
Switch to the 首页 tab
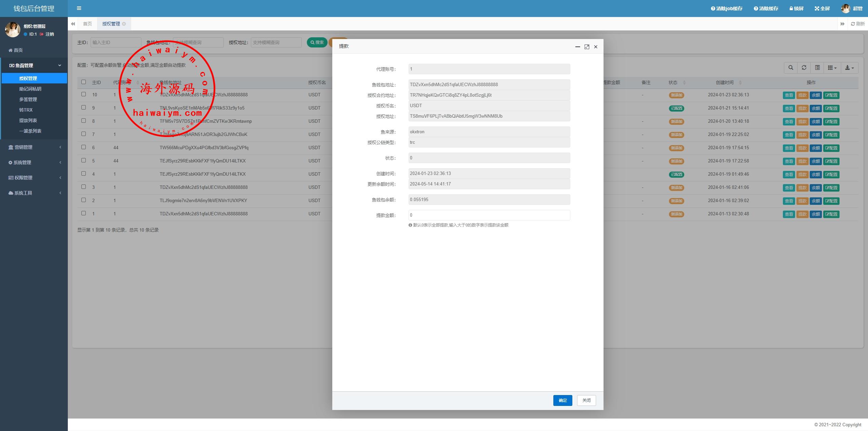pyautogui.click(x=87, y=24)
